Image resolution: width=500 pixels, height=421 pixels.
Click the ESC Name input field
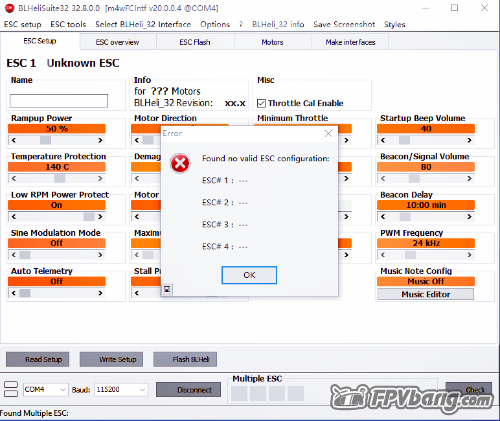coord(59,101)
